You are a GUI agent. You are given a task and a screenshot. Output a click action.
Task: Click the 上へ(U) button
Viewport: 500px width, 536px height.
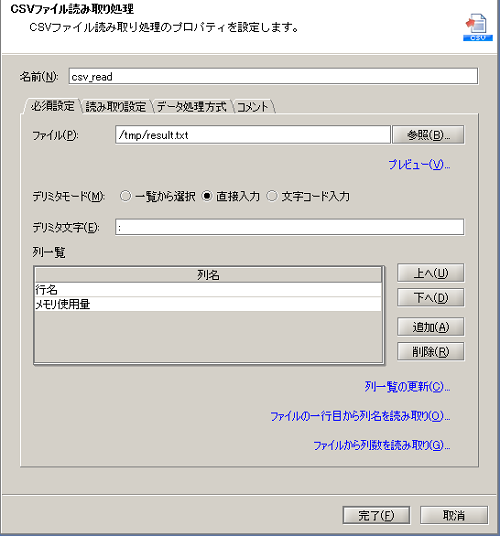point(431,273)
